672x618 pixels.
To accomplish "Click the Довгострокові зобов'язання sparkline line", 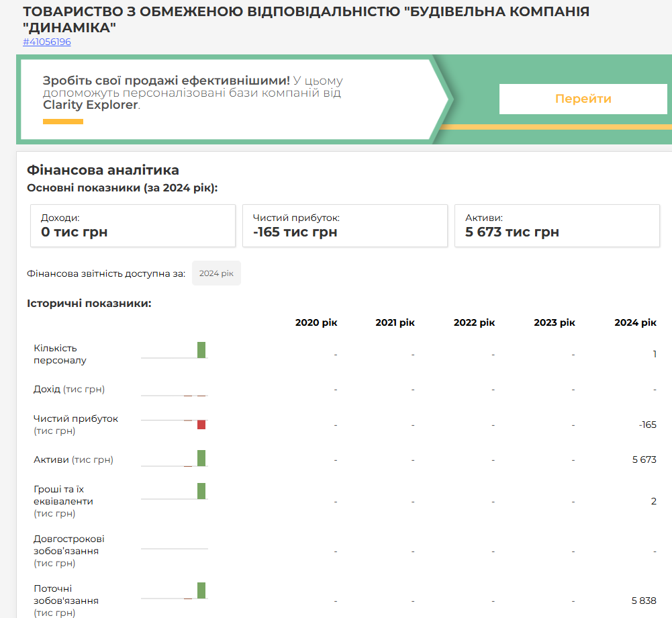I will [x=175, y=549].
